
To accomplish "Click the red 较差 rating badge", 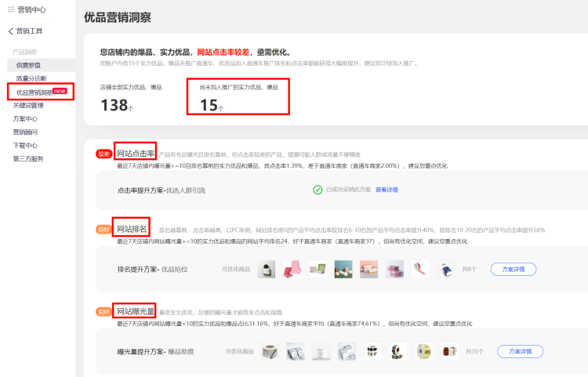I will 103,154.
